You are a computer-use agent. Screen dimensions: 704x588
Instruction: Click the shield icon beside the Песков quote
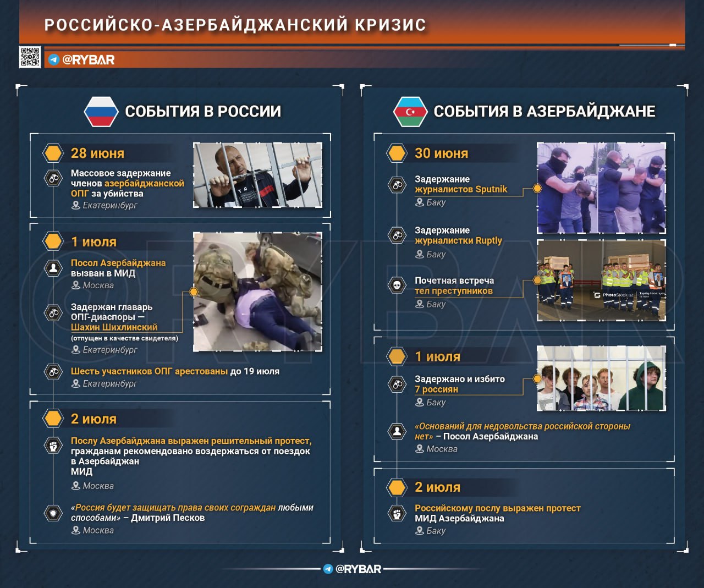click(53, 513)
